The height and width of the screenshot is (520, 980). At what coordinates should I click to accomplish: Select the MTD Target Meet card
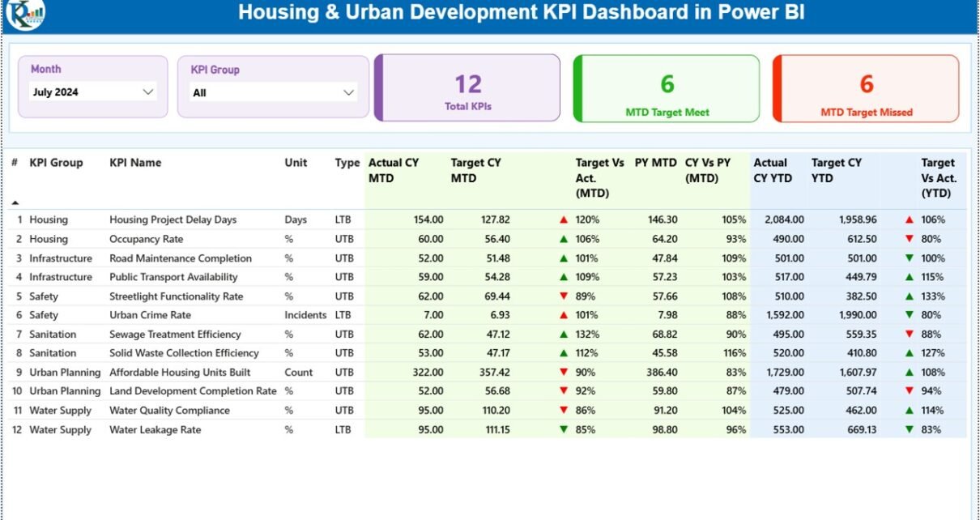coord(667,88)
